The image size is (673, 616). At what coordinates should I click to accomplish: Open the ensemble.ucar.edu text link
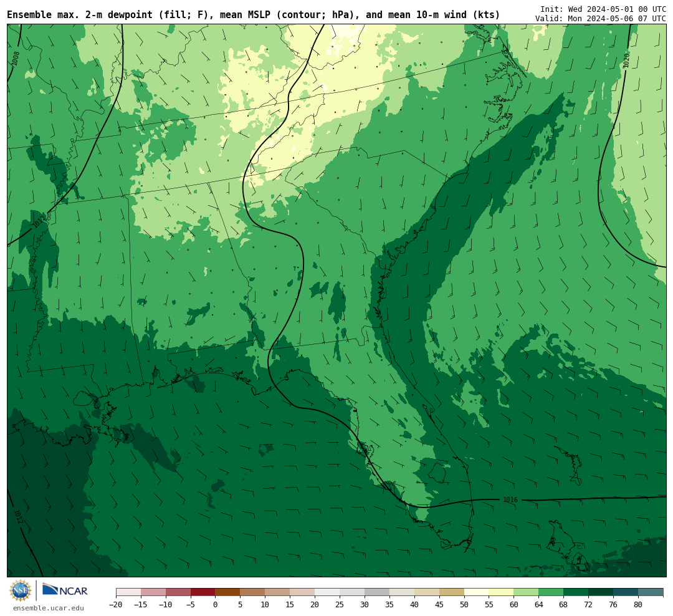(x=49, y=608)
